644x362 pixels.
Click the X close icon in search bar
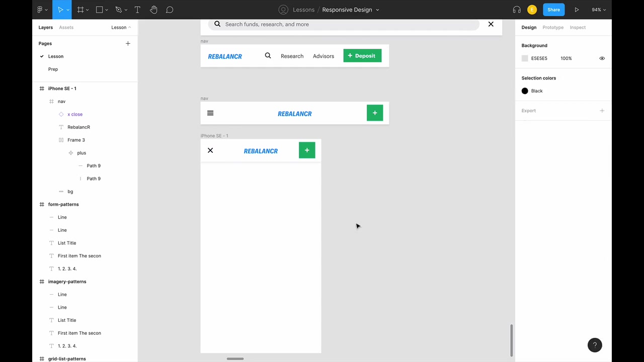tap(491, 24)
